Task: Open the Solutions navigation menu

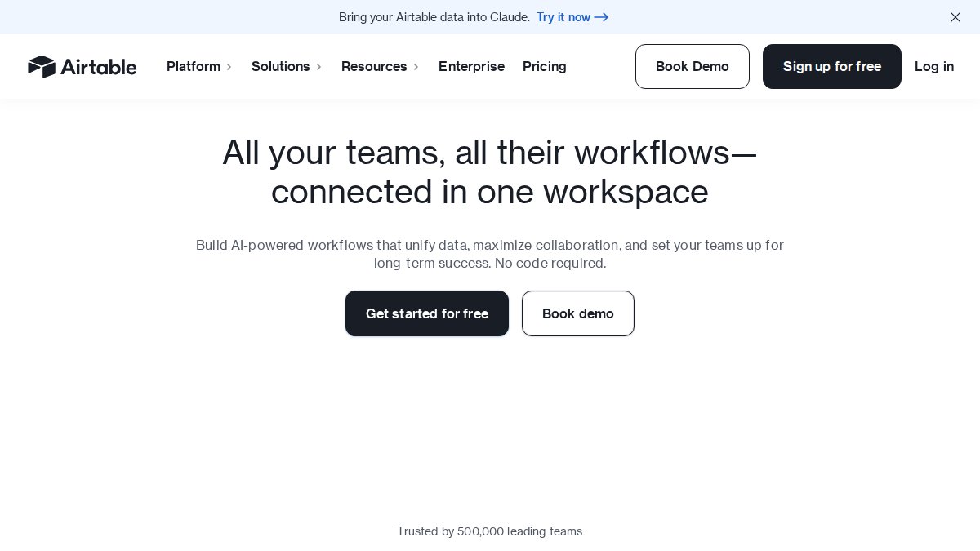Action: pyautogui.click(x=281, y=67)
